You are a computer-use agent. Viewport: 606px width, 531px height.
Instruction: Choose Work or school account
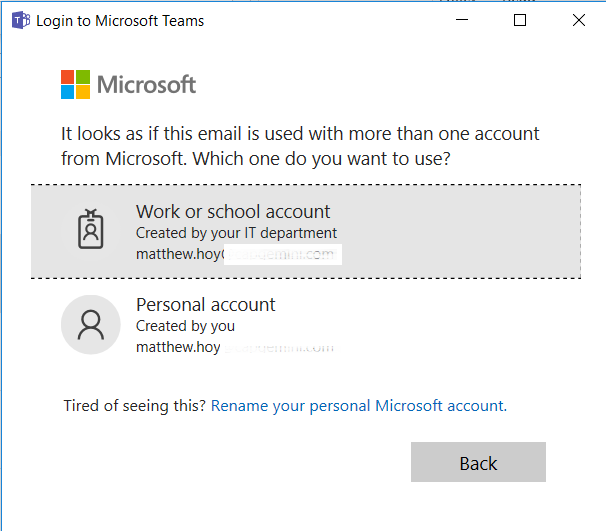(x=306, y=231)
